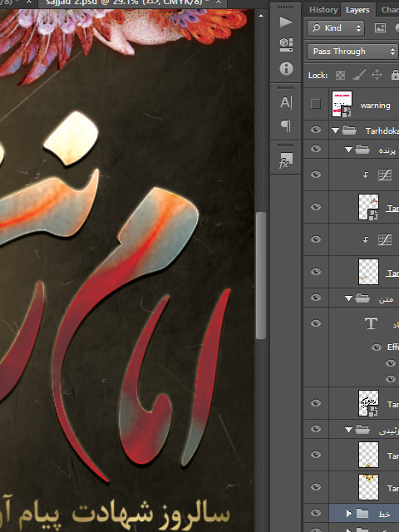Click the pixel layer filter icon

coord(380,28)
